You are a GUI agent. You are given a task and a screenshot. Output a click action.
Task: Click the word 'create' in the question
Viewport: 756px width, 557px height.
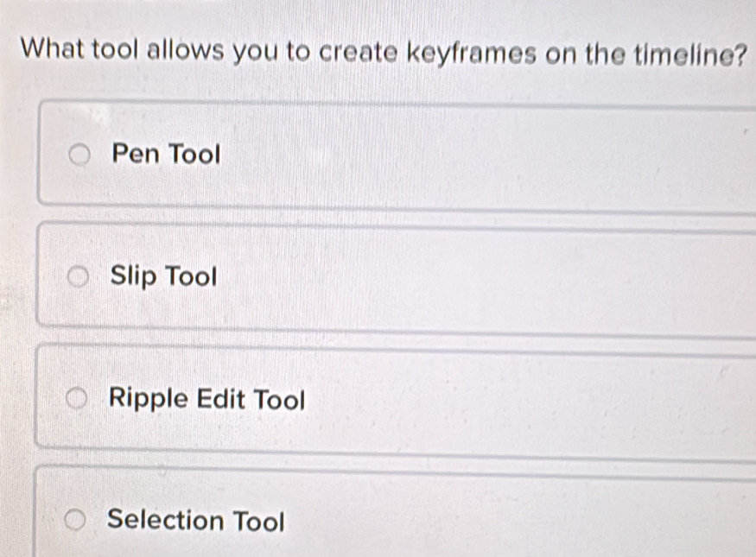(359, 52)
